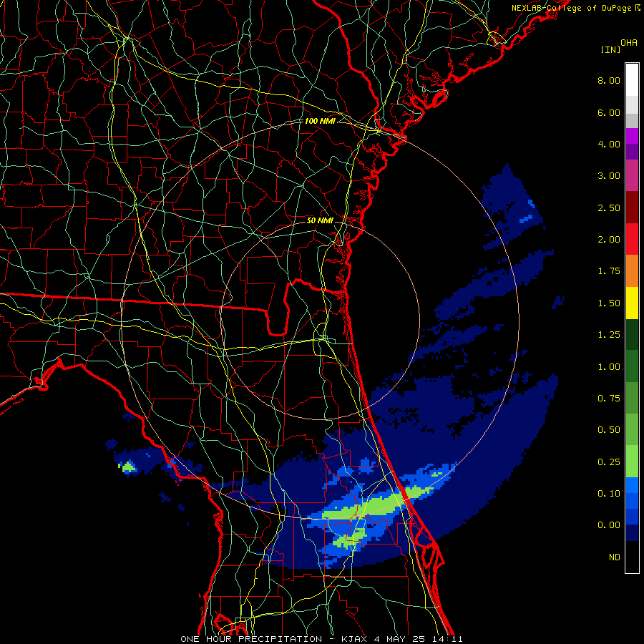Click the 4.00 legend value
The image size is (644, 644).
click(609, 144)
